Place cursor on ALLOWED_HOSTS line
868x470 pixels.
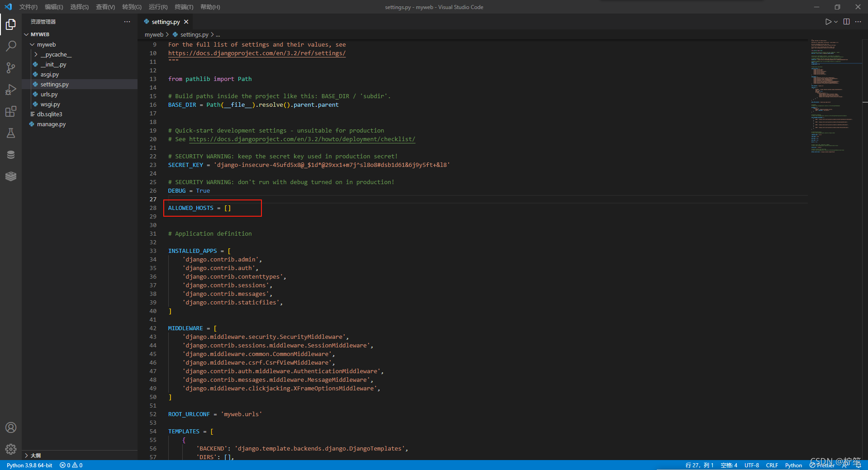[x=199, y=208]
